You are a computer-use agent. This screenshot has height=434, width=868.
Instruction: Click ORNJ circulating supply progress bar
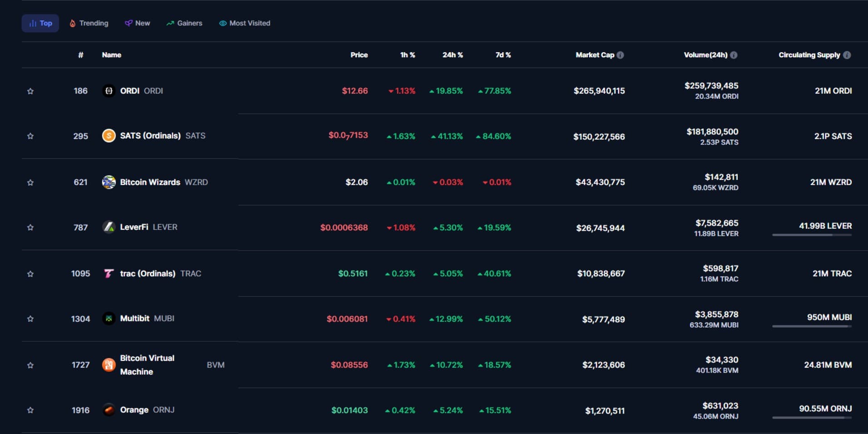[x=812, y=417]
